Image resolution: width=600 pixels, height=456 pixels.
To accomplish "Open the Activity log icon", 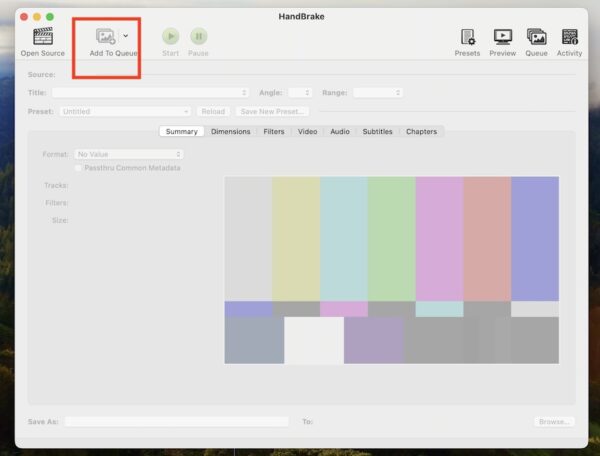I will click(x=569, y=36).
